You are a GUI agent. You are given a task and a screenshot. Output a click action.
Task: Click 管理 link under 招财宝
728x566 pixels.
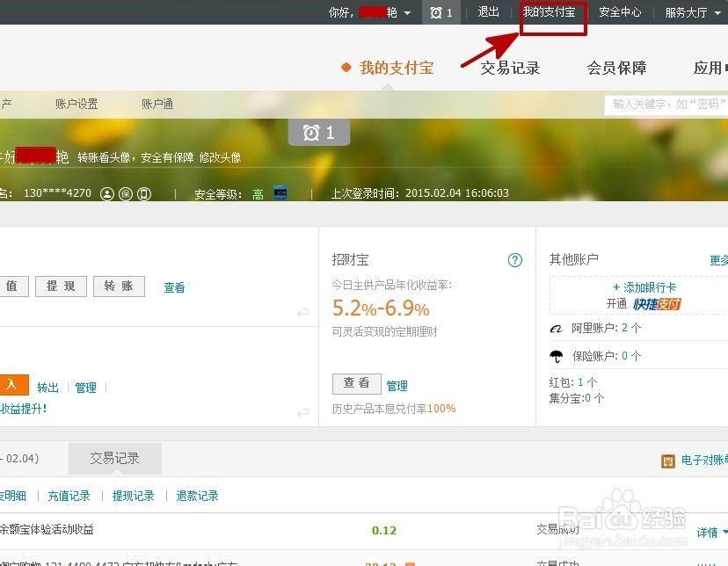(397, 386)
